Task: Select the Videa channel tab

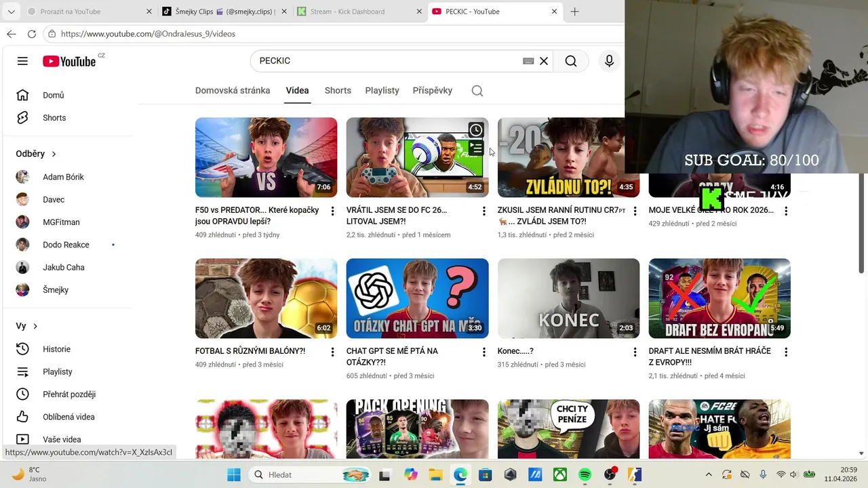Action: pos(297,90)
